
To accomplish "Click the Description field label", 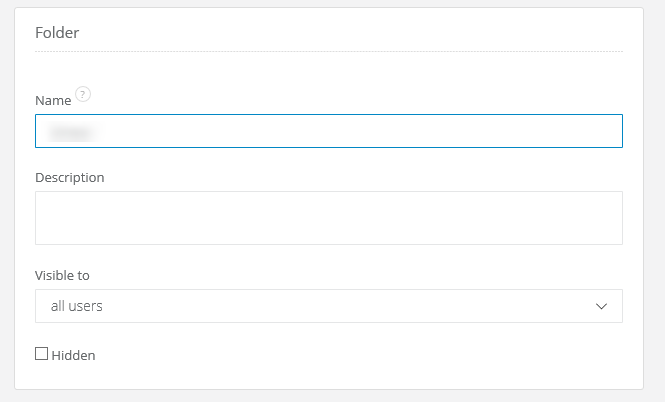I will coord(69,177).
